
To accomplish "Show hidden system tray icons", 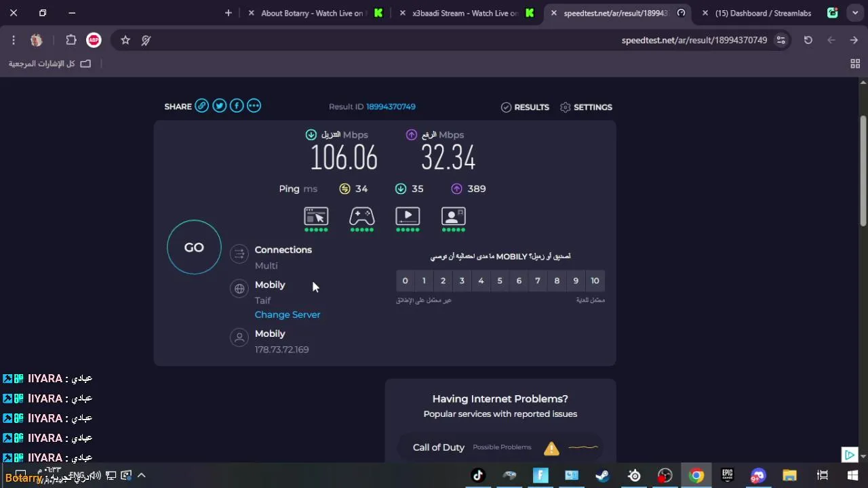I will [x=142, y=475].
